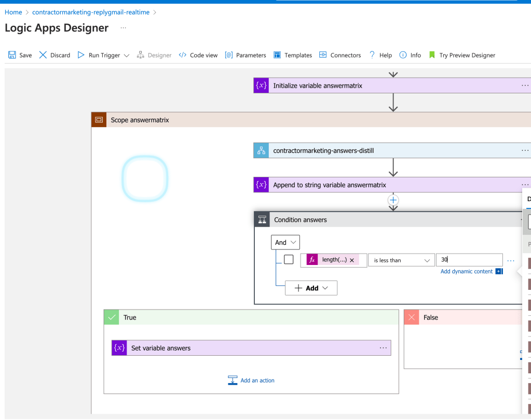
Task: Open Templates from the toolbar
Action: click(293, 55)
